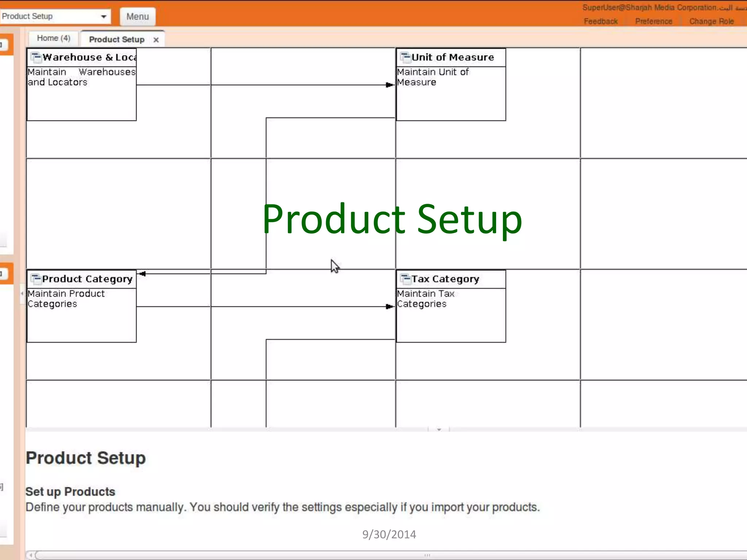Click the Unit of Measure window icon
Viewport: 747px width, 560px height.
[x=405, y=57]
